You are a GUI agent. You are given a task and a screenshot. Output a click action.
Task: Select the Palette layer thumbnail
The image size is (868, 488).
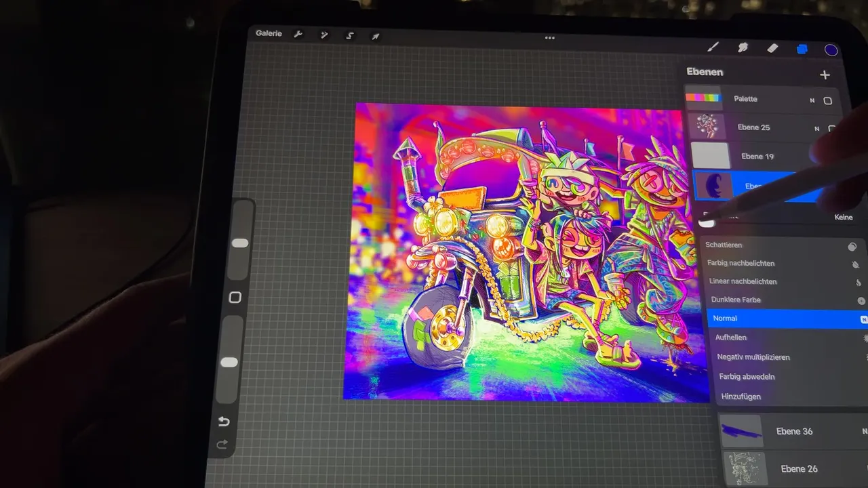pos(703,98)
